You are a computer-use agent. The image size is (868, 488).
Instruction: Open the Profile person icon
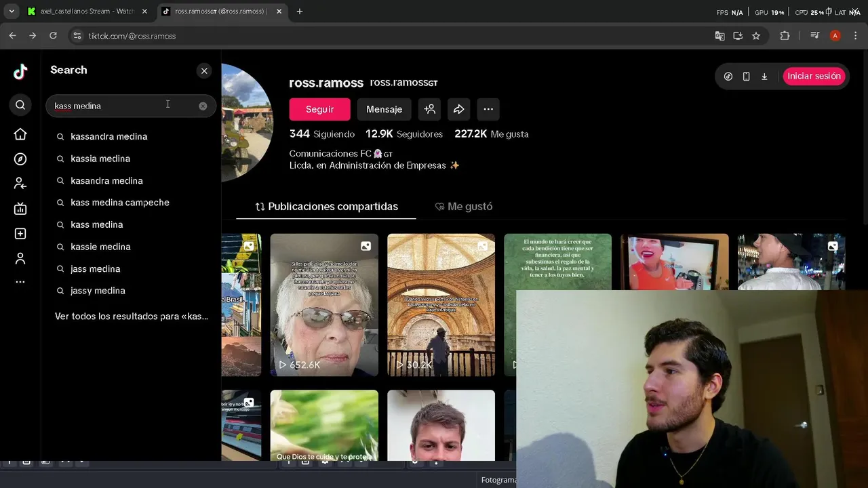pyautogui.click(x=20, y=258)
